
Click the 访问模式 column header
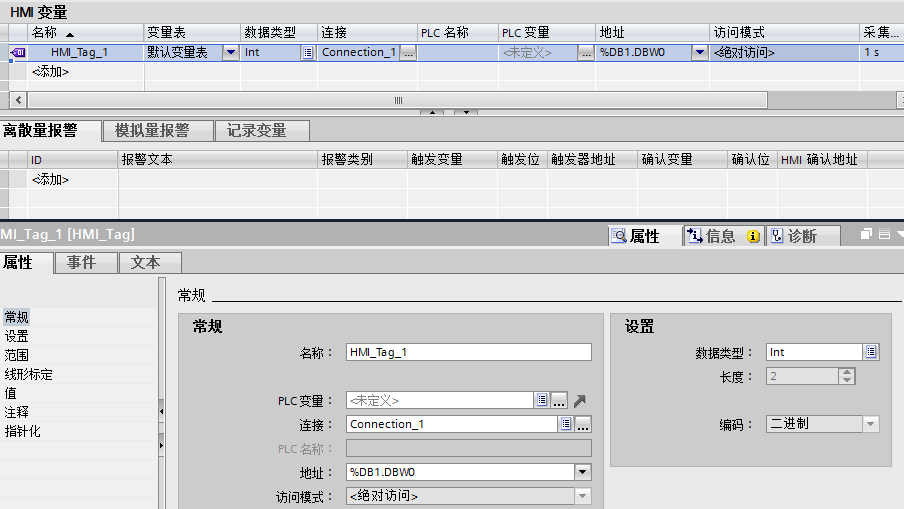tap(784, 33)
